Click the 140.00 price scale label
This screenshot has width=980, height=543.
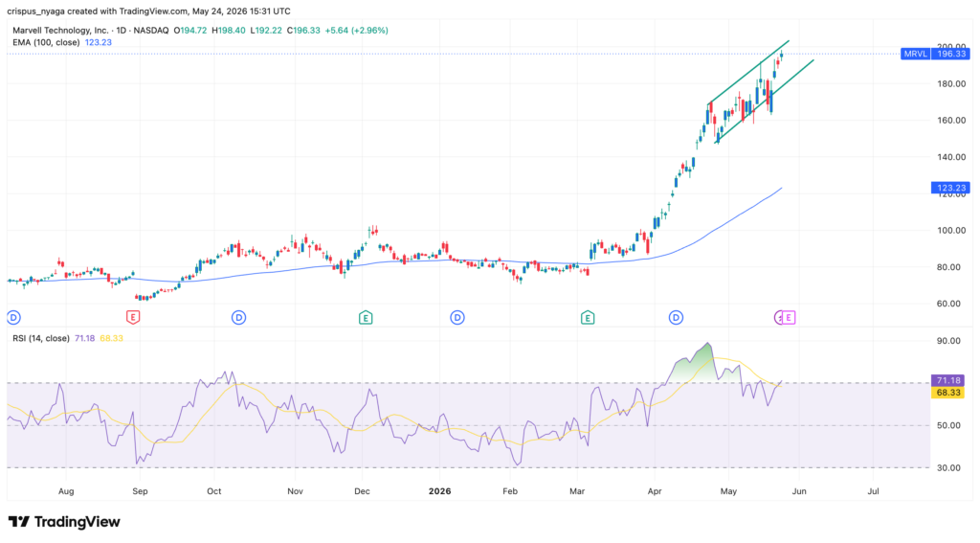click(952, 157)
